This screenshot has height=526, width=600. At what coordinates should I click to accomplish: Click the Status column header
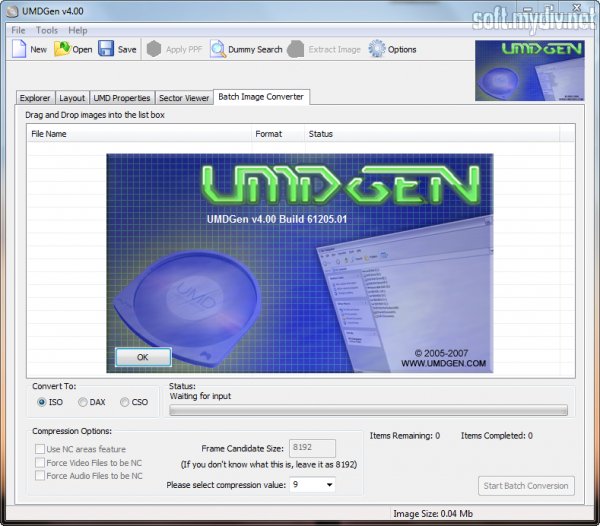pyautogui.click(x=432, y=134)
